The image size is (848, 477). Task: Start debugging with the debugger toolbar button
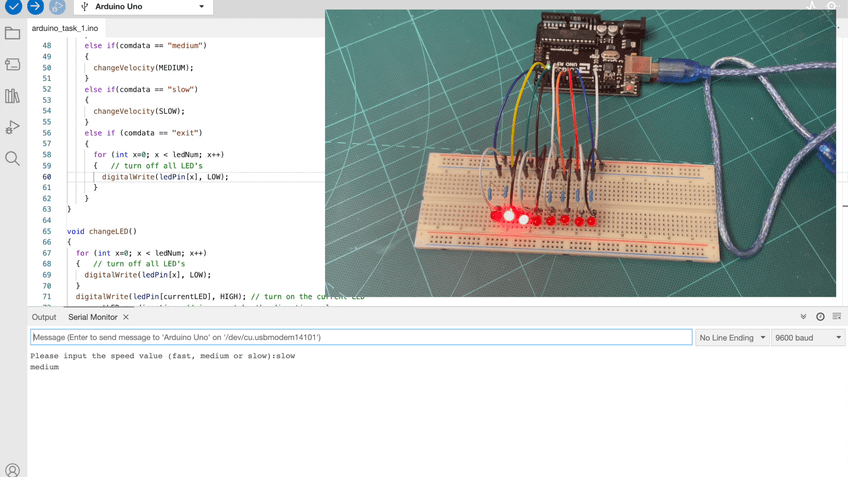[57, 6]
